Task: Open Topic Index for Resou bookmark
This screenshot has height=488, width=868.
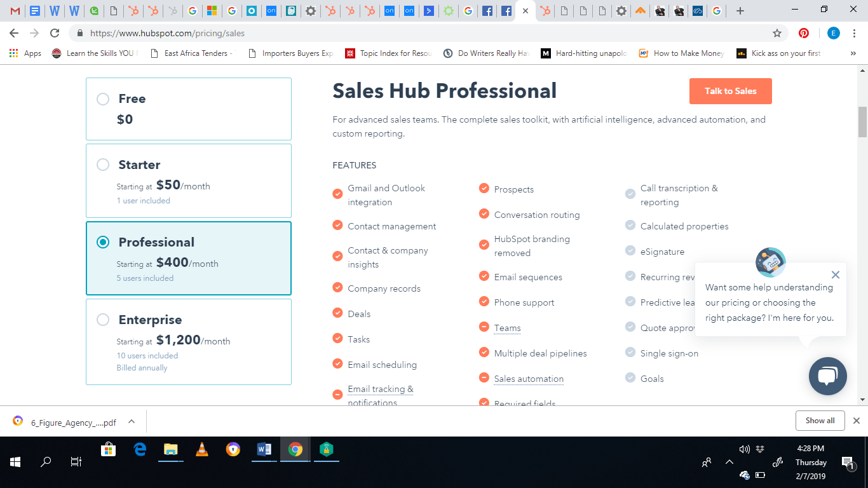Action: click(x=388, y=53)
